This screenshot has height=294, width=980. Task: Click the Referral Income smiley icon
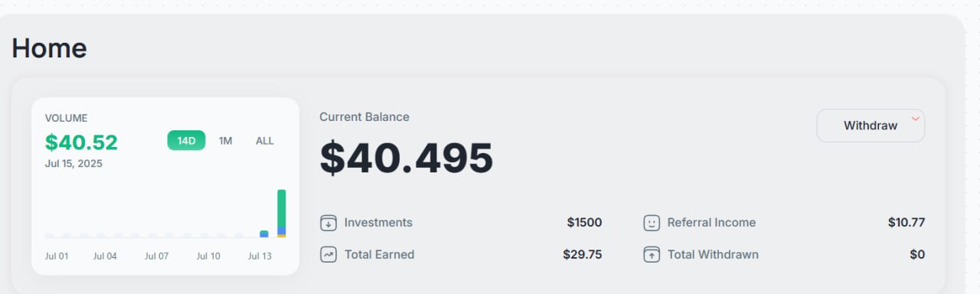pos(652,224)
